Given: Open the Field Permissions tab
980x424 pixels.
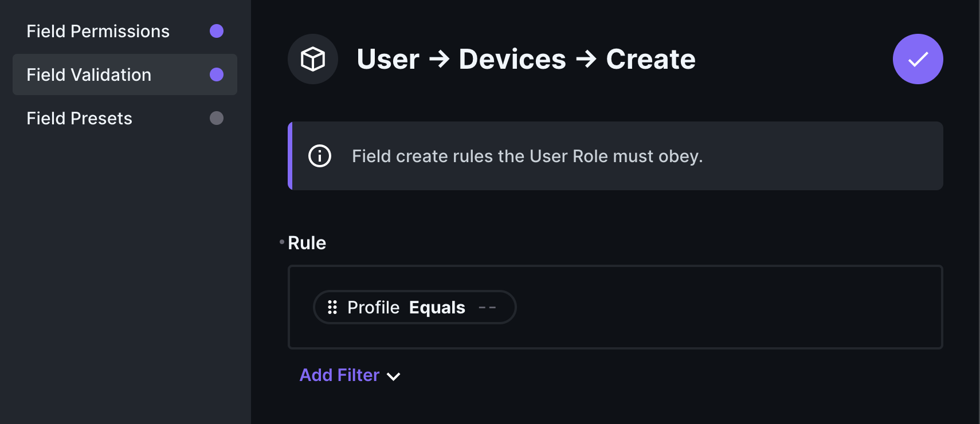Looking at the screenshot, I should 98,31.
